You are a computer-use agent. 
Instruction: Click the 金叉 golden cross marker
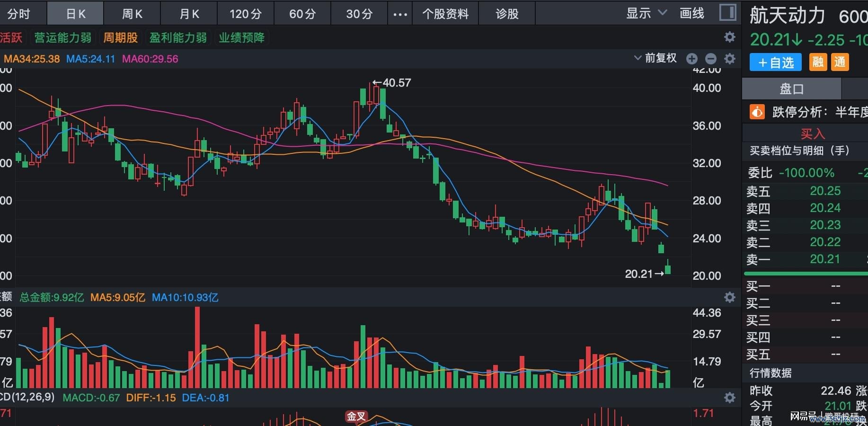[356, 416]
